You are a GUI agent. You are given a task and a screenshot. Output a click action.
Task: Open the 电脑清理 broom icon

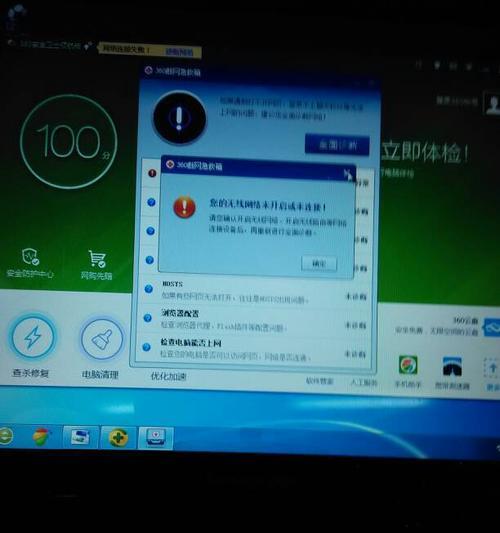(x=102, y=339)
